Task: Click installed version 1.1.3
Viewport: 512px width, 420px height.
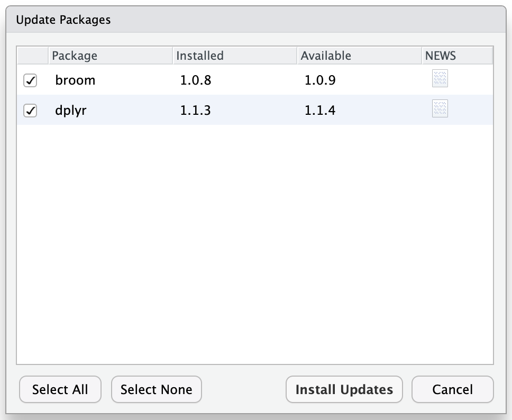Action: pyautogui.click(x=195, y=111)
